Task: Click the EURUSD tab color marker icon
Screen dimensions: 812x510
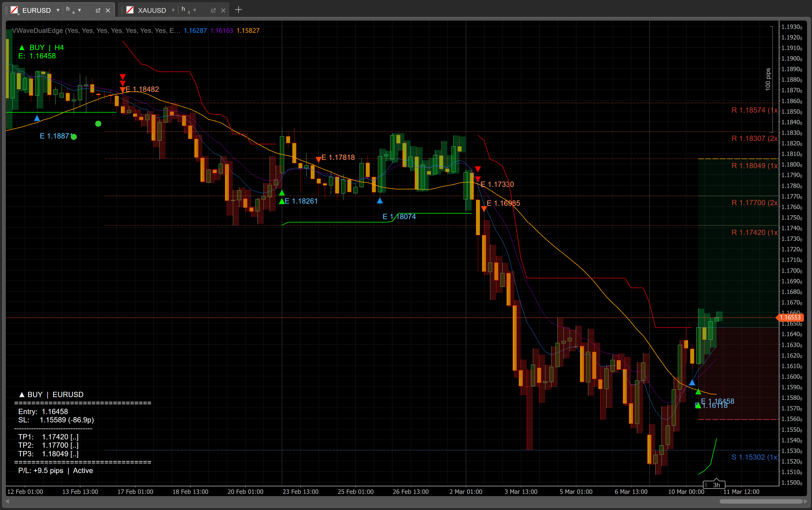Action: tap(14, 10)
